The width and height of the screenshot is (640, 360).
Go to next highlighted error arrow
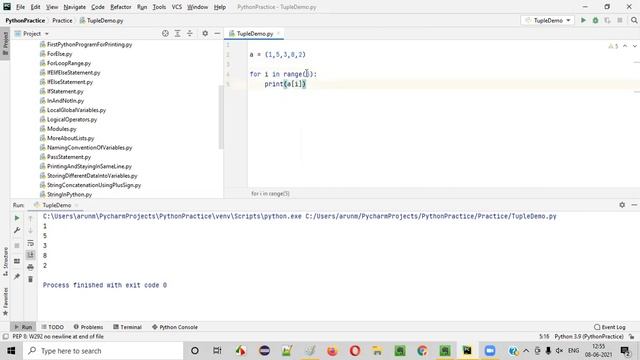(635, 46)
